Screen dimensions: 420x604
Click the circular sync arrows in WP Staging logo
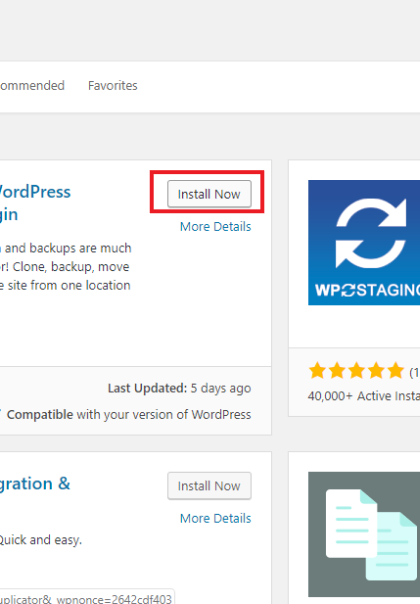point(371,233)
